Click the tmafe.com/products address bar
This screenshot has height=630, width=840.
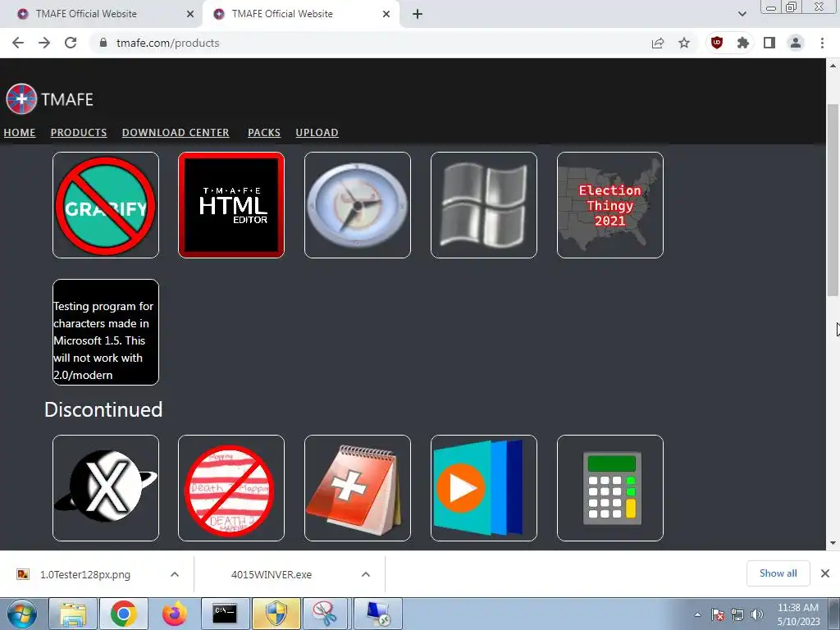coord(370,43)
